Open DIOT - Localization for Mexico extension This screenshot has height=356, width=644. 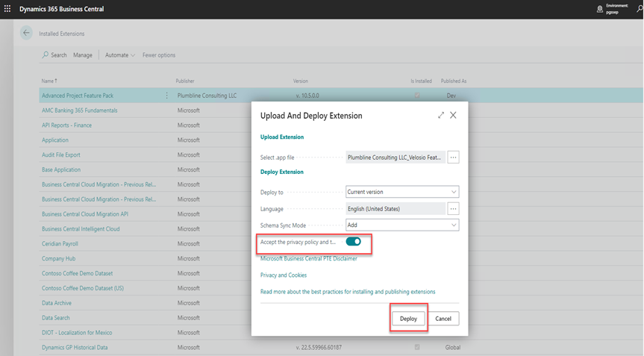77,332
